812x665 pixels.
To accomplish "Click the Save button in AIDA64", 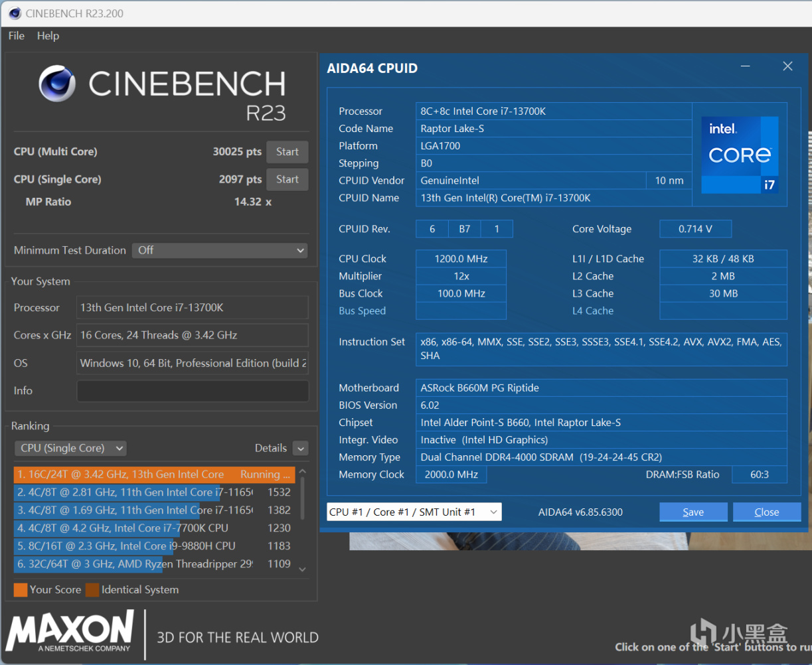I will point(692,512).
